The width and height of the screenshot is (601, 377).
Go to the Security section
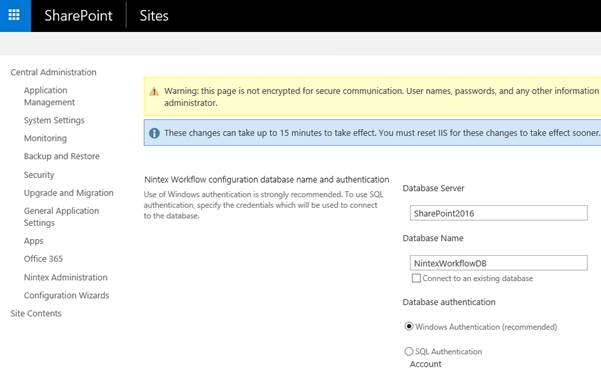pos(39,175)
